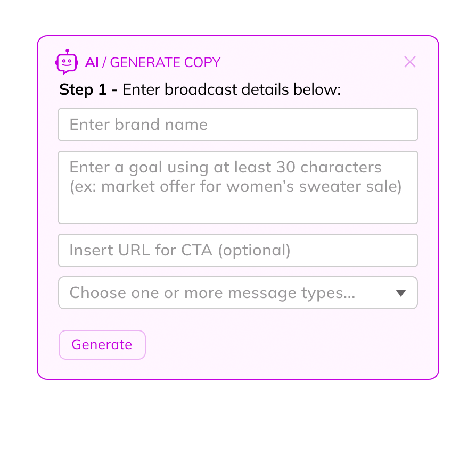Click the "(ex: market offer…)" example hint
This screenshot has height=463, width=476.
(x=235, y=187)
